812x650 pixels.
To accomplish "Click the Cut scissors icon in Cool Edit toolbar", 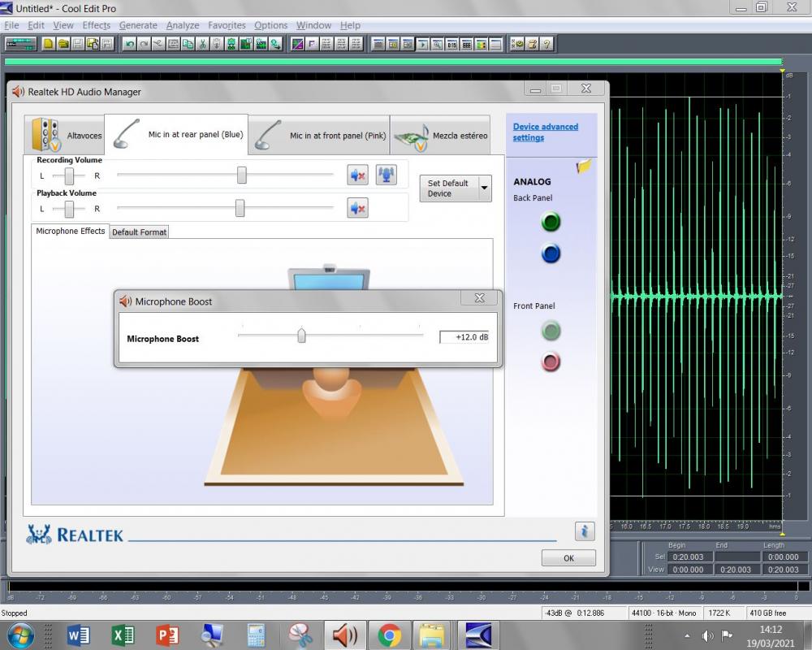I will click(202, 44).
